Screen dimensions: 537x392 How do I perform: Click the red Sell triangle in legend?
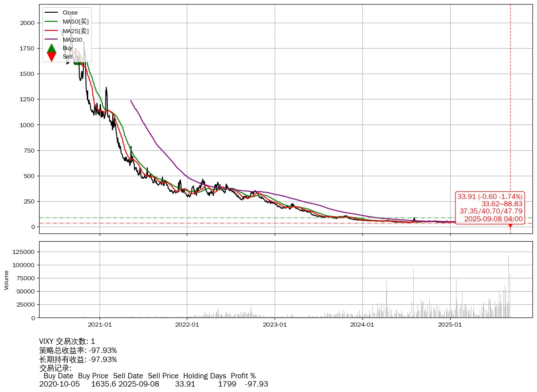click(x=52, y=57)
